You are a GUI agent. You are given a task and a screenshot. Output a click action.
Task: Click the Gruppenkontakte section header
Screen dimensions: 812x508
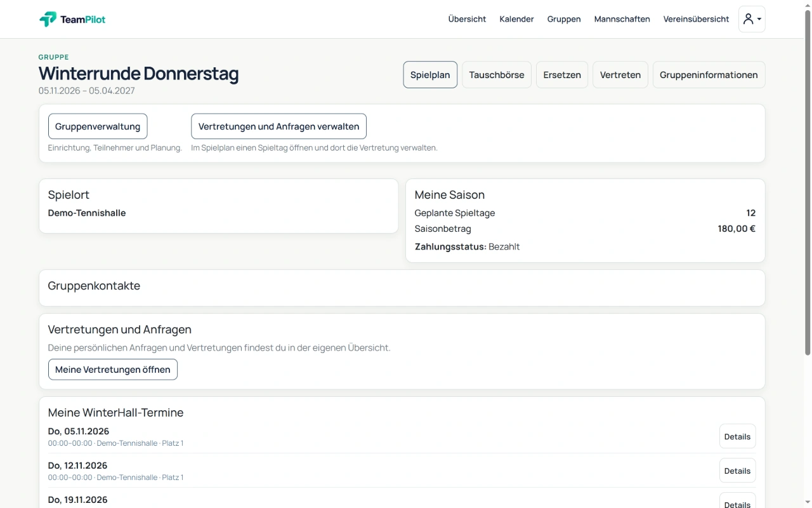pyautogui.click(x=94, y=286)
